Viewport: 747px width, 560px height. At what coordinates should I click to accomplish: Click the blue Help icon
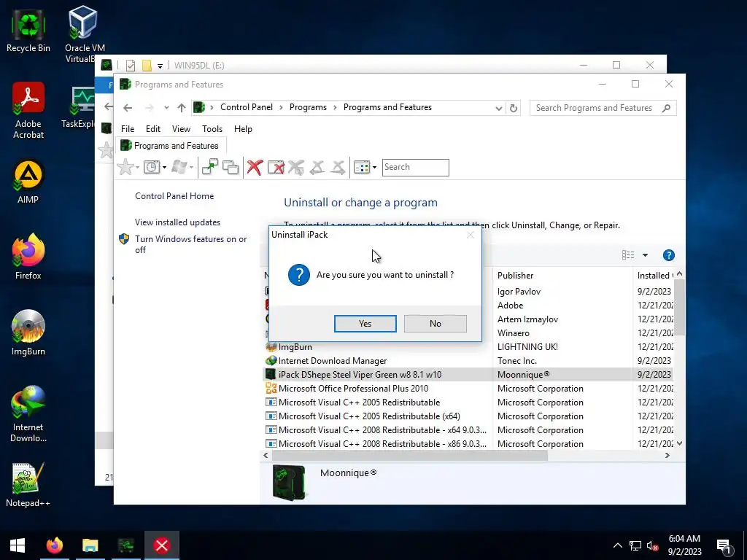pyautogui.click(x=668, y=255)
